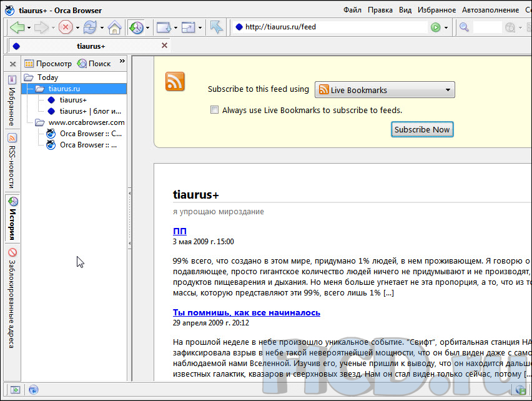Click the '29 апреля 2009 г. 20:12' date
The image size is (532, 401).
coord(210,323)
